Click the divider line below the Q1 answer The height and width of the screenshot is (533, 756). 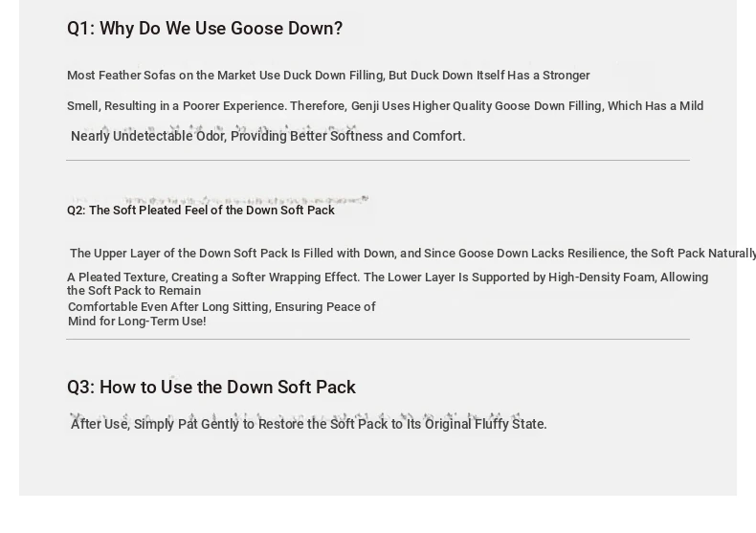(x=378, y=160)
